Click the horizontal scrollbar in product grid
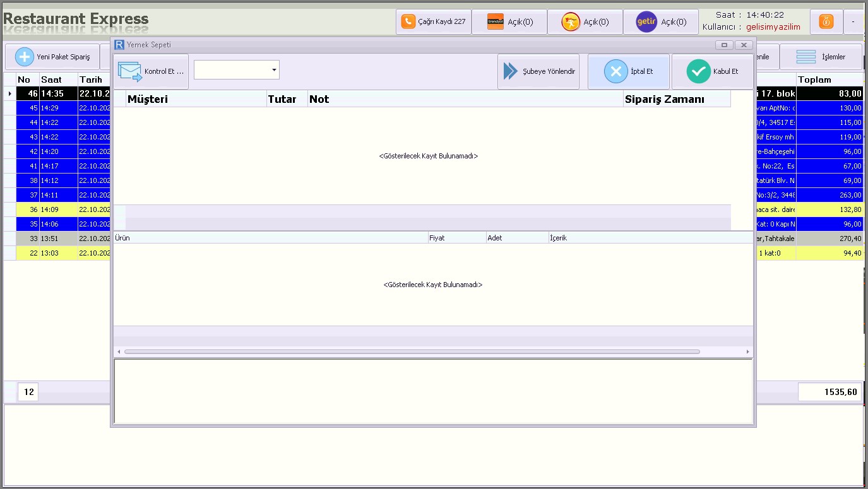868x489 pixels. pyautogui.click(x=412, y=351)
